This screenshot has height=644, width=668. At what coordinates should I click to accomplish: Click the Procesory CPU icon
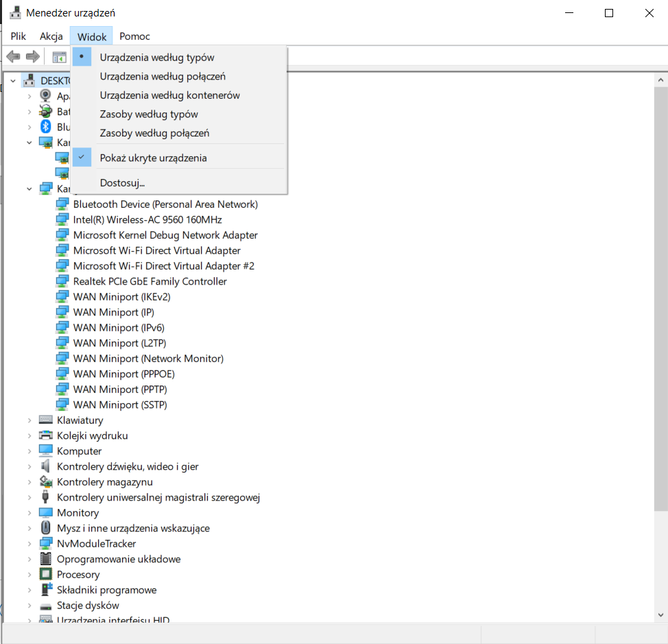tap(45, 574)
